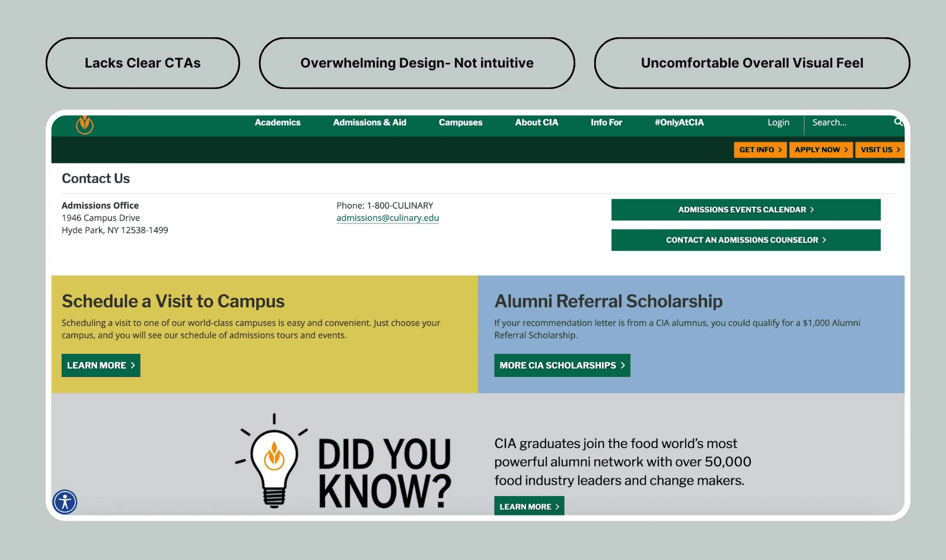Open the Info For menu
The height and width of the screenshot is (560, 946).
606,123
